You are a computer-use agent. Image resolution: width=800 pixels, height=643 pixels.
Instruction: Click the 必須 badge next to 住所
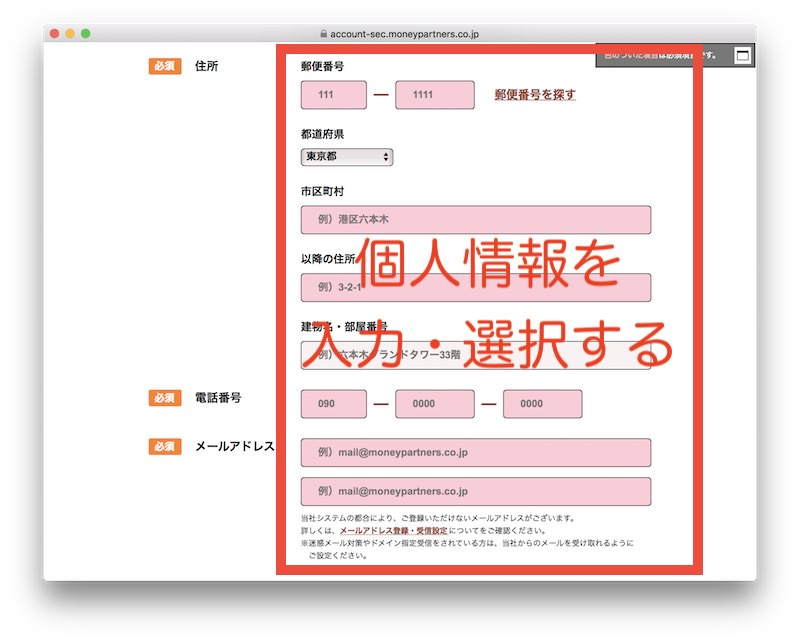coord(165,66)
